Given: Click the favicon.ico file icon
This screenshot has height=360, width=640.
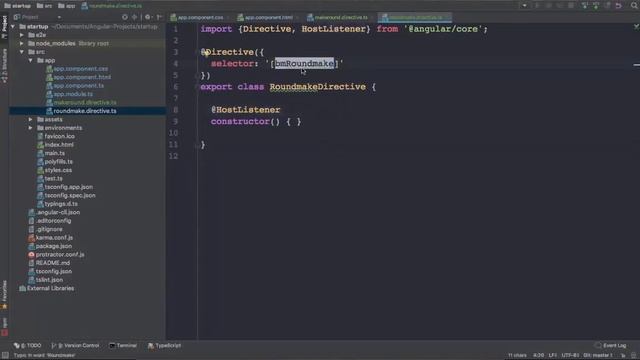Looking at the screenshot, I should (x=40, y=136).
